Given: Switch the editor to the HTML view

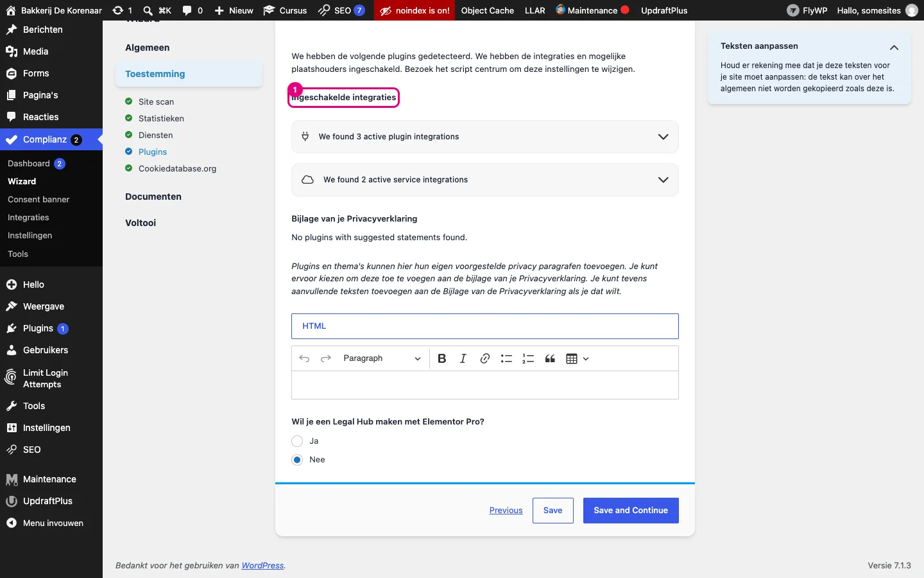Looking at the screenshot, I should pos(485,326).
